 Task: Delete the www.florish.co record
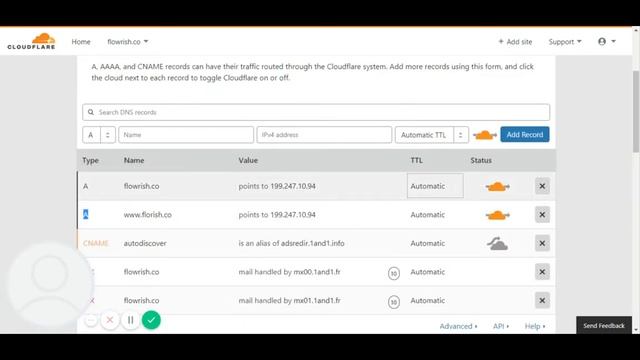pos(542,215)
